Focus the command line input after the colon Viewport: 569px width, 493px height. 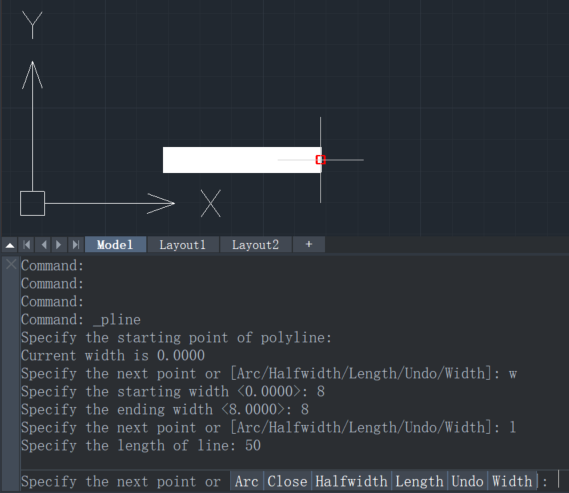pos(558,481)
